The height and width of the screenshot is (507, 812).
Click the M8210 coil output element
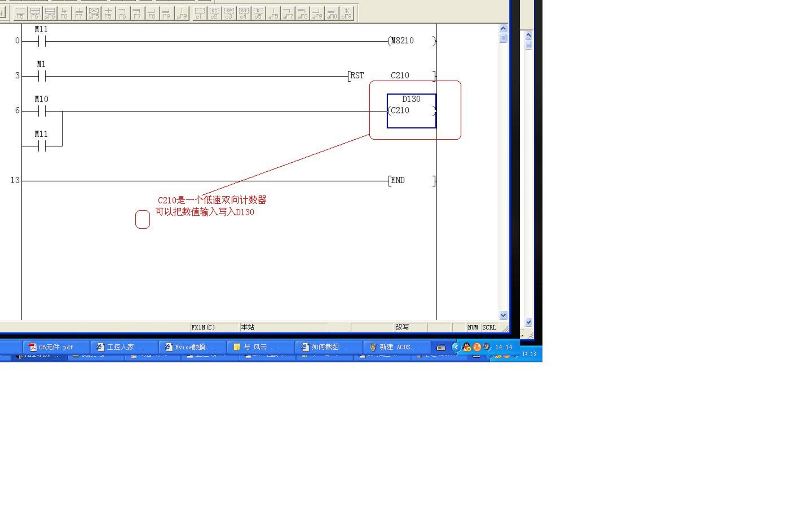(409, 40)
